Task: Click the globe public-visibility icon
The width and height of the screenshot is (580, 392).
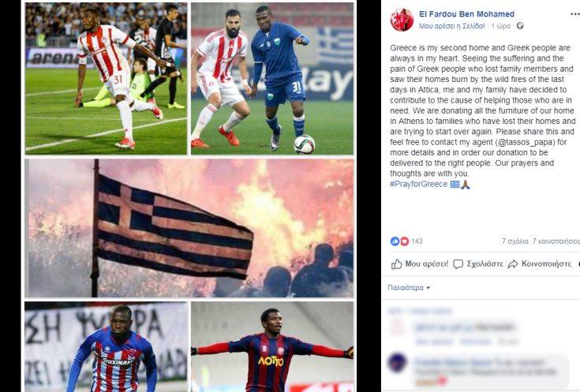Action: (520, 26)
